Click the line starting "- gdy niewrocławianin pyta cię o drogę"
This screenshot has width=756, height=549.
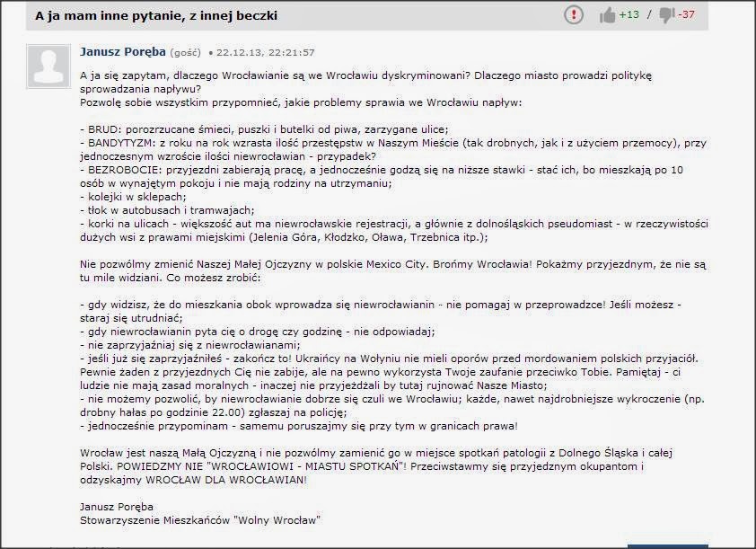coord(258,332)
